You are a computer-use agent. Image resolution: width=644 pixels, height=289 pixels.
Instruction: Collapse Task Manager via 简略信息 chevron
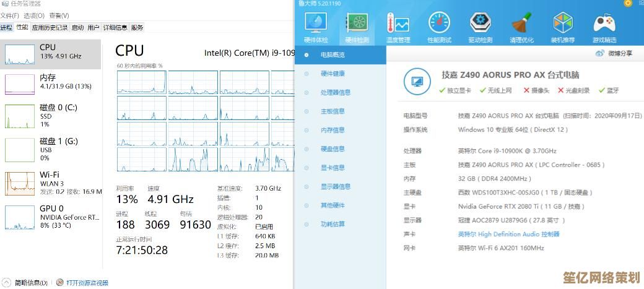7,283
